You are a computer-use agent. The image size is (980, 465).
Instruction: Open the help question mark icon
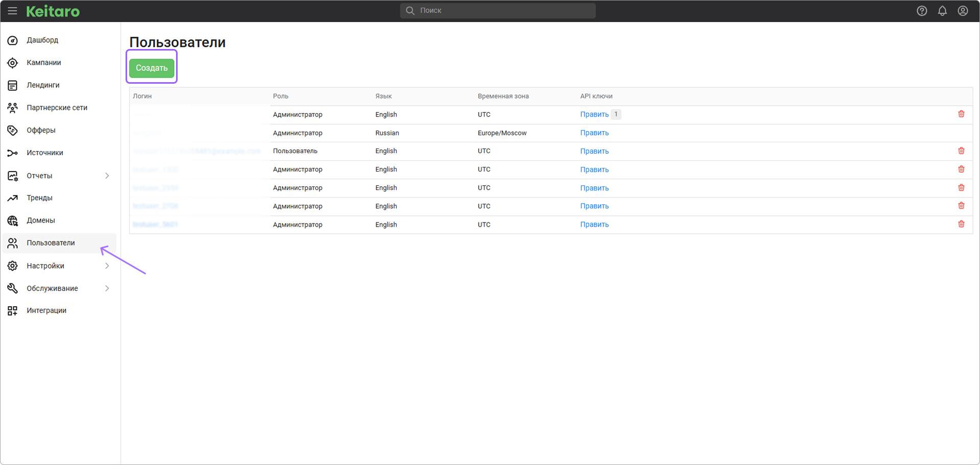pos(922,11)
